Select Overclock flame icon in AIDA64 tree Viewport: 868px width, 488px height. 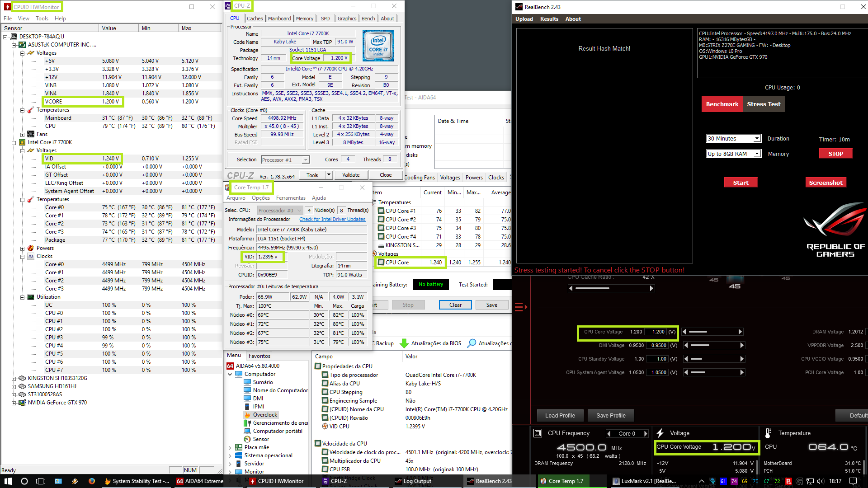coord(247,415)
